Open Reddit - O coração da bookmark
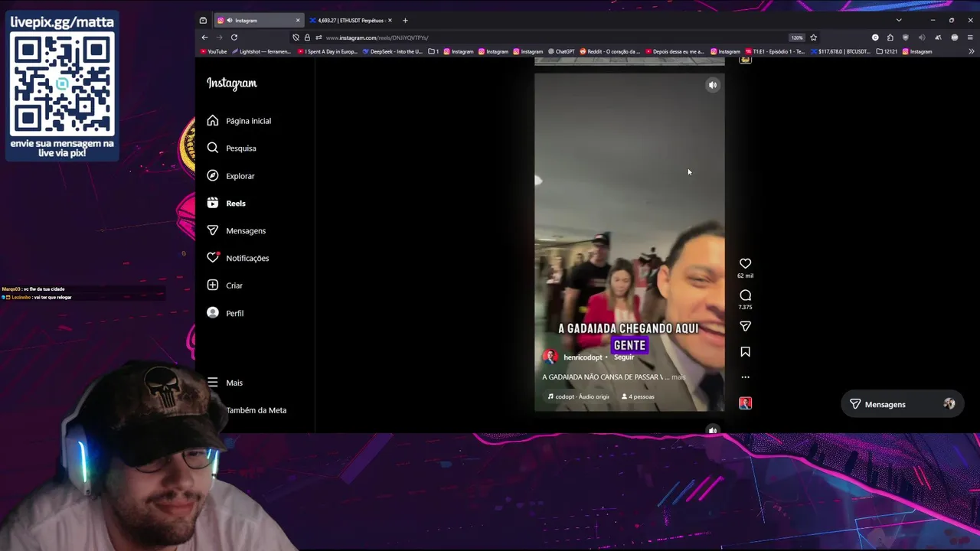The width and height of the screenshot is (980, 551). click(x=609, y=51)
